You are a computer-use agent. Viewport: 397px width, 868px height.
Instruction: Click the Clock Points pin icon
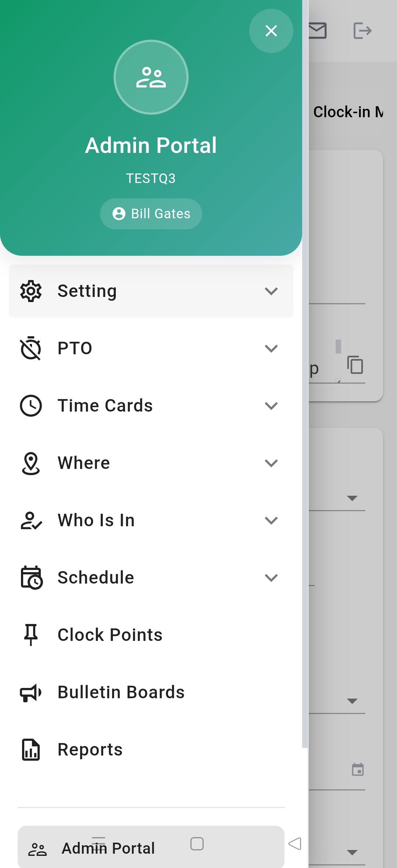[x=31, y=635]
